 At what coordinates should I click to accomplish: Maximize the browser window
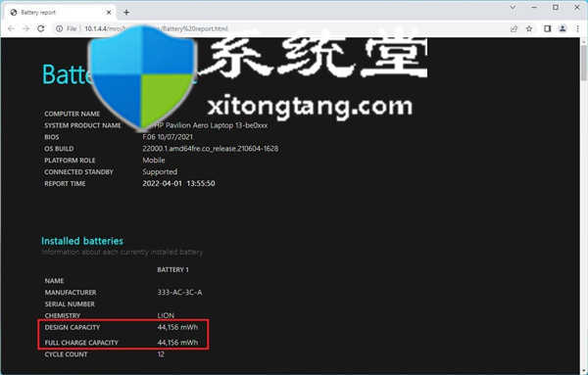point(556,7)
